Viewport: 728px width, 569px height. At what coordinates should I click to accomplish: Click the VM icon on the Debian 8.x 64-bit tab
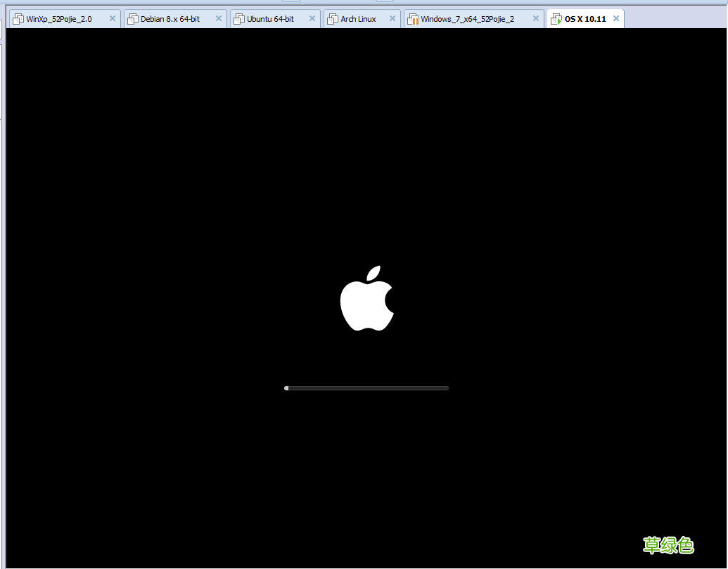134,18
